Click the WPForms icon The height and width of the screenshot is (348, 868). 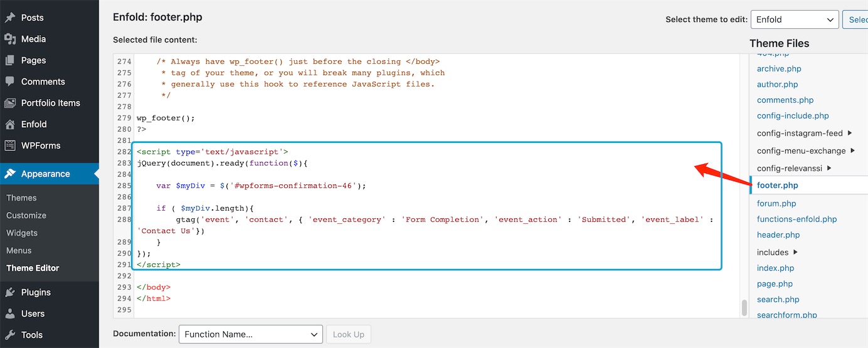(x=10, y=145)
